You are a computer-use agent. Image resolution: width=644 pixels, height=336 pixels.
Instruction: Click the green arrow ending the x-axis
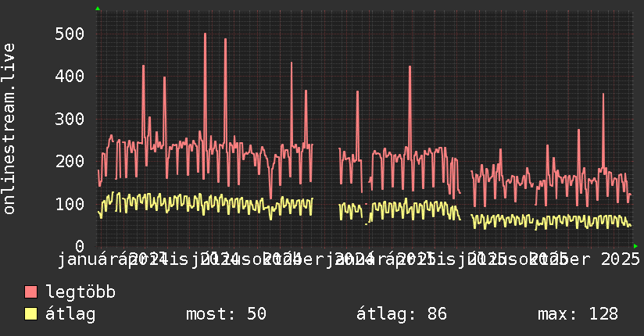(x=635, y=246)
